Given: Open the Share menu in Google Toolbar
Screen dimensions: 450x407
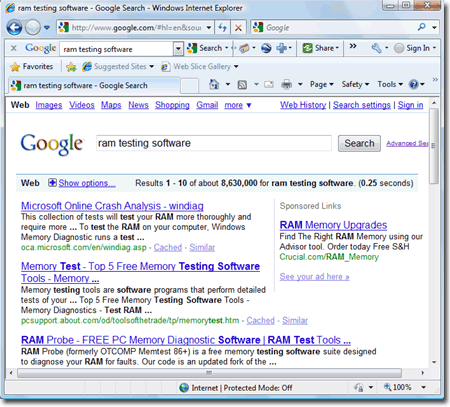Looking at the screenshot, I should (x=321, y=48).
